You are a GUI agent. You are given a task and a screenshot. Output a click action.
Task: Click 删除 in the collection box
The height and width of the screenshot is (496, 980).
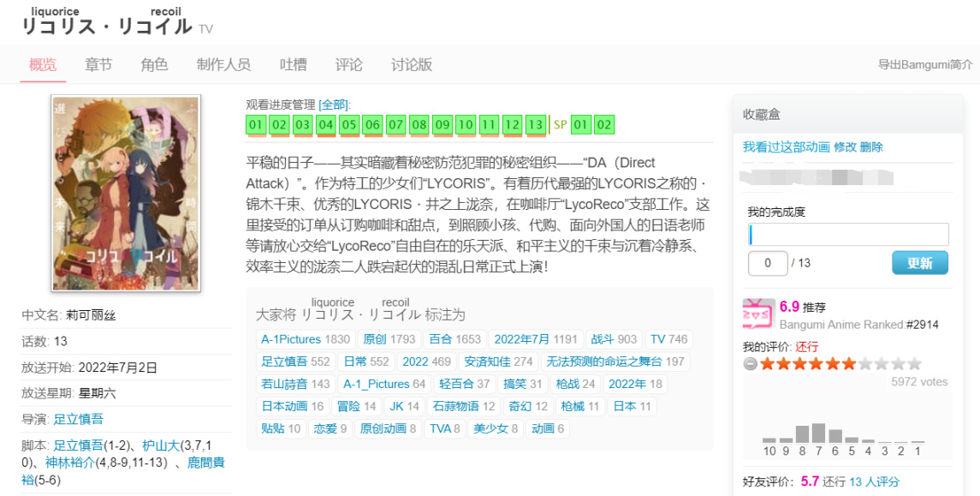pyautogui.click(x=871, y=147)
